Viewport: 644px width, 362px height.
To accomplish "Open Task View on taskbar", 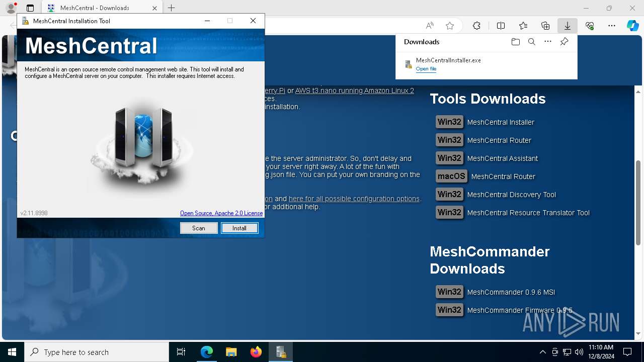I will tap(181, 352).
